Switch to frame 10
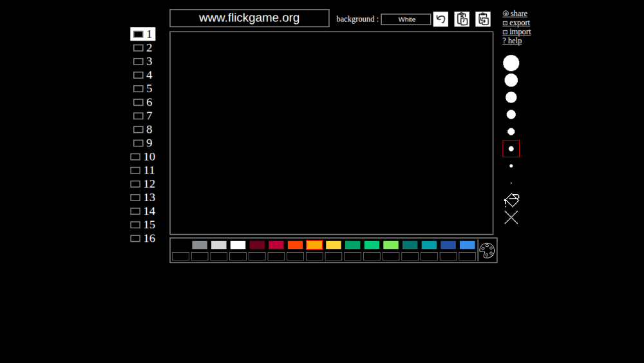The height and width of the screenshot is (363, 644). pos(142,157)
